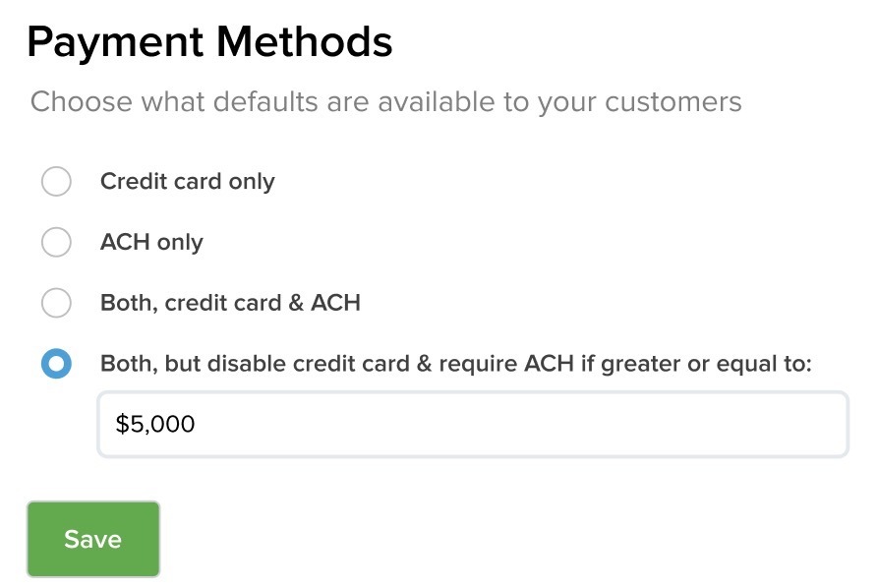Click the 'Credit card only' label text
Image resolution: width=877 pixels, height=588 pixels.
point(188,182)
